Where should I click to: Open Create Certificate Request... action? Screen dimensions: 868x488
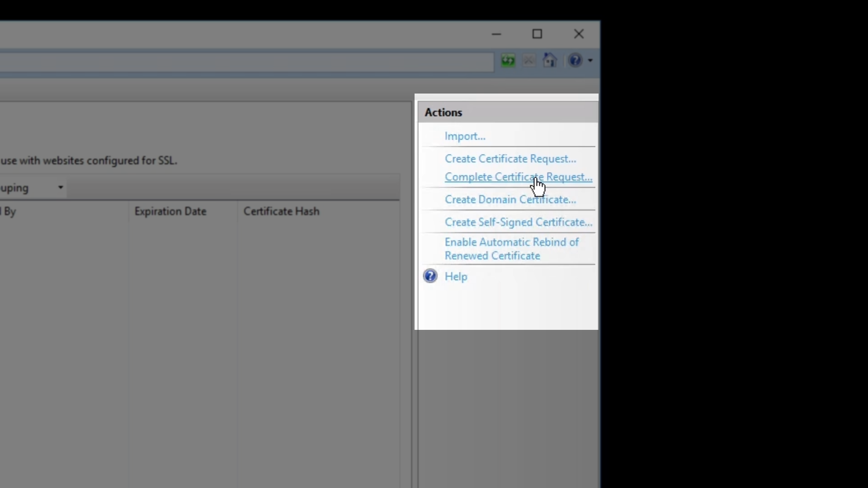point(510,159)
